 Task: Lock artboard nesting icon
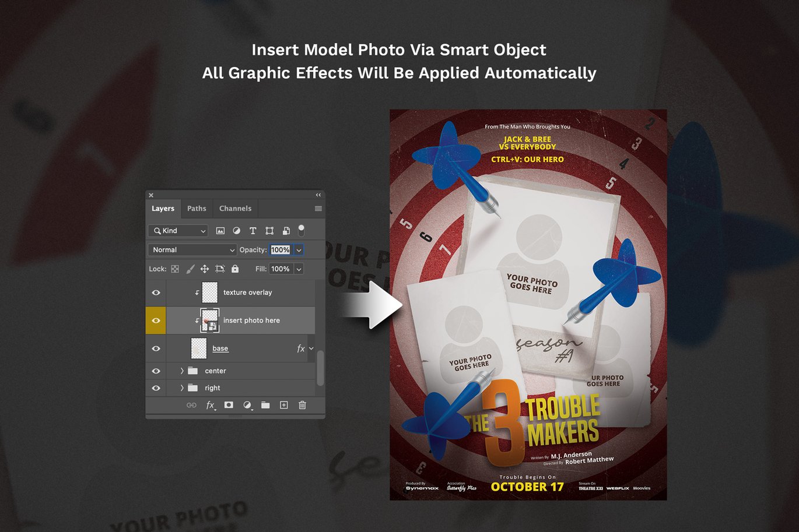click(220, 269)
